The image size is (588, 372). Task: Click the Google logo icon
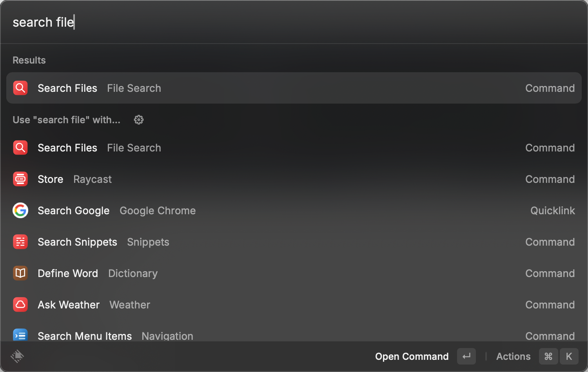point(20,210)
